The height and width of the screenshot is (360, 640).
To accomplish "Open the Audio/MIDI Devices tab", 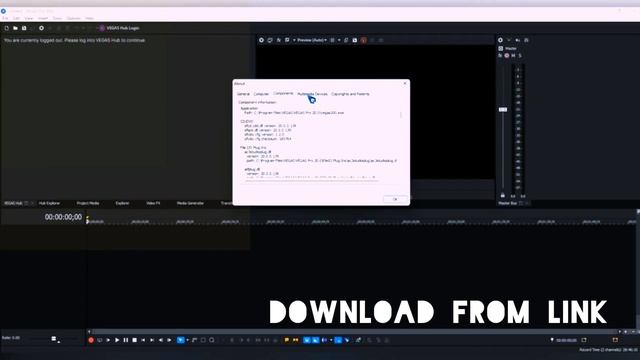I will (312, 94).
